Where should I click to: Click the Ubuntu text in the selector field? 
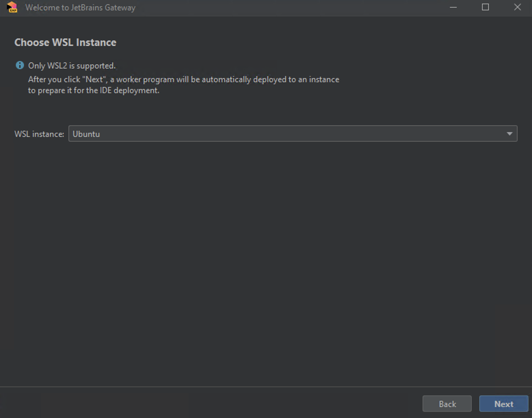pyautogui.click(x=86, y=133)
